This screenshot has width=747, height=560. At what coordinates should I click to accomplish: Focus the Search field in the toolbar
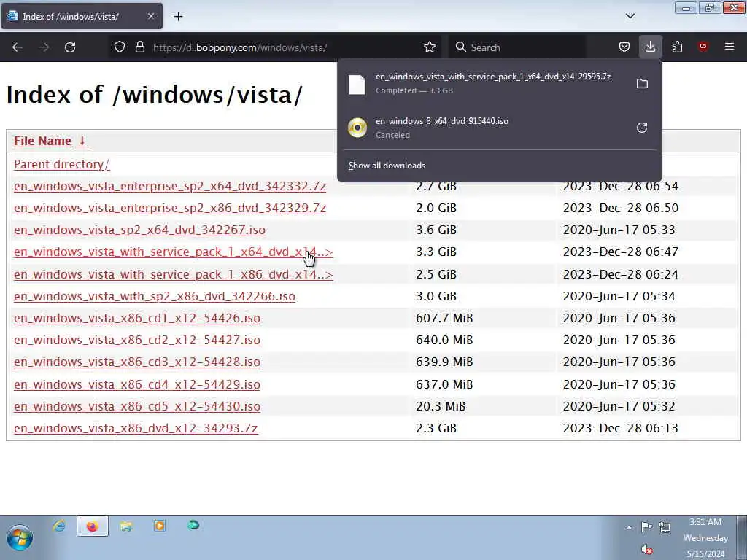[x=517, y=47]
